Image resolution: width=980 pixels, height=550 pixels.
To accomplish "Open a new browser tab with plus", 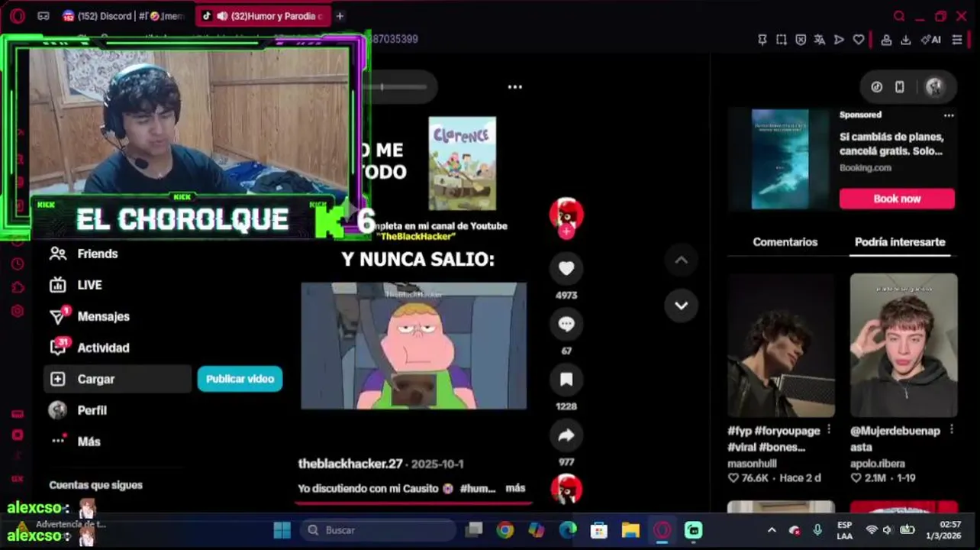I will [340, 16].
